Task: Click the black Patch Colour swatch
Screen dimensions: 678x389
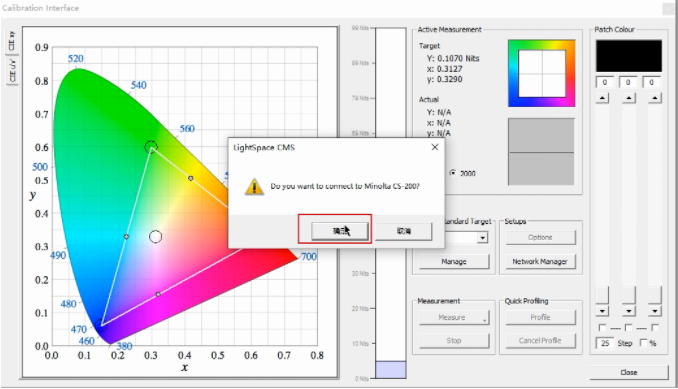Action: [x=629, y=56]
